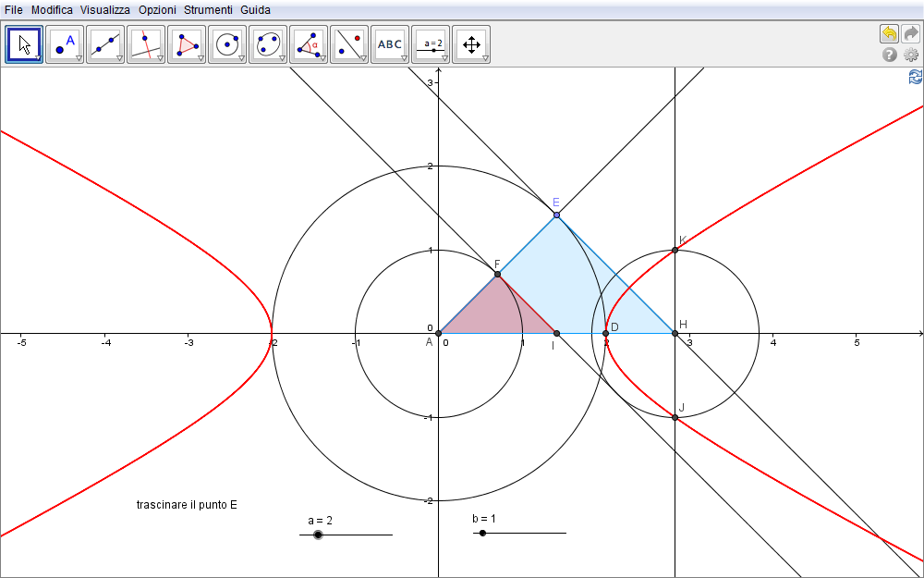Select the Circle with center tool

(x=227, y=43)
